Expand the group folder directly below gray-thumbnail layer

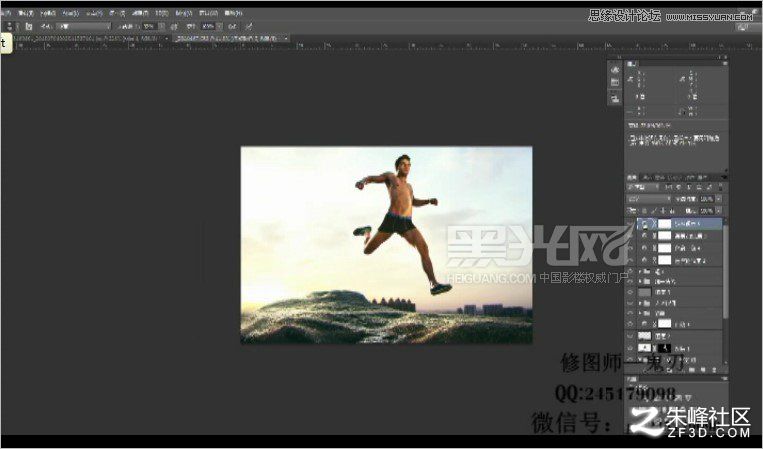click(640, 303)
